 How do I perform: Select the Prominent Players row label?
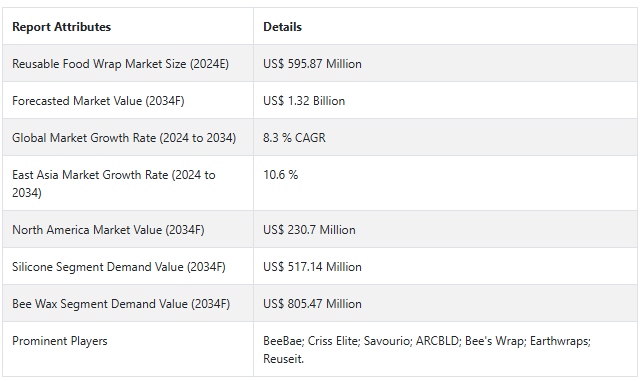[x=60, y=341]
